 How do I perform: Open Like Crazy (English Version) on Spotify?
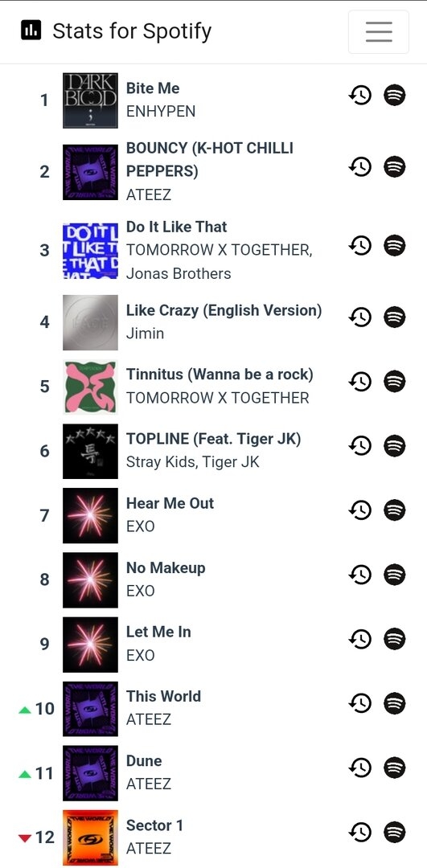pyautogui.click(x=394, y=317)
